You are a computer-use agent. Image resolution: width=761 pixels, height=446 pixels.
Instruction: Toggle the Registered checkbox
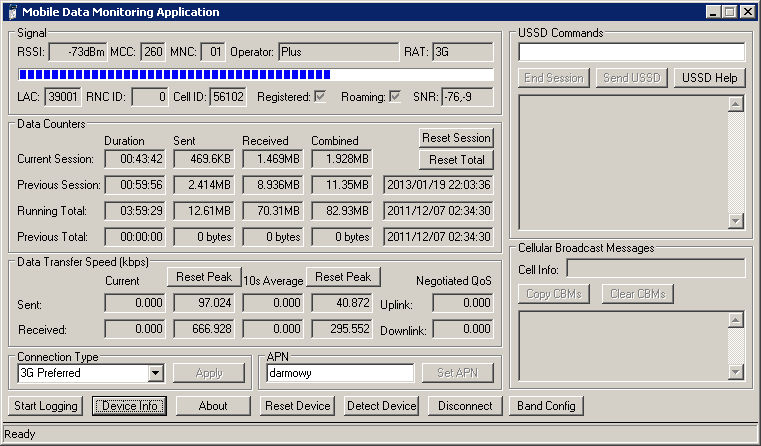point(320,97)
